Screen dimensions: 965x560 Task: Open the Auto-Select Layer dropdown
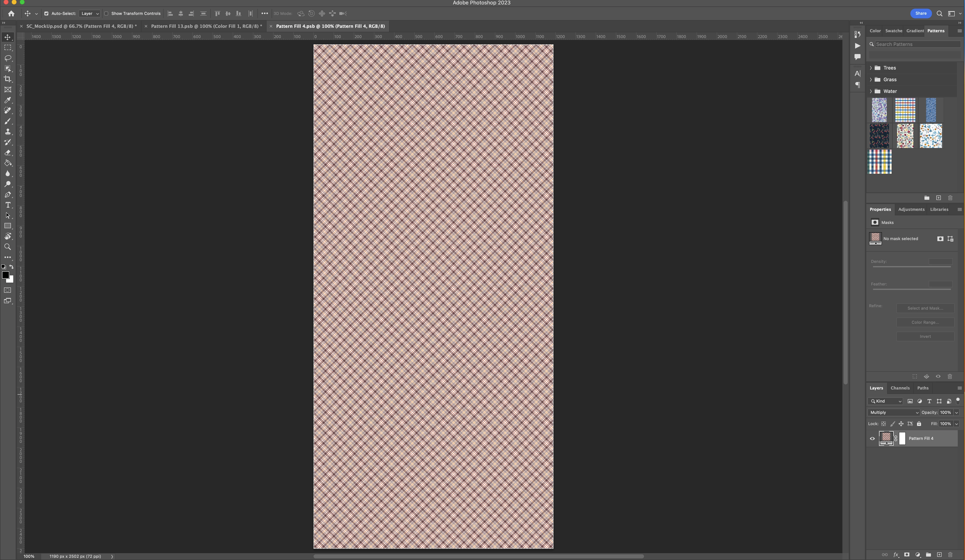tap(90, 13)
